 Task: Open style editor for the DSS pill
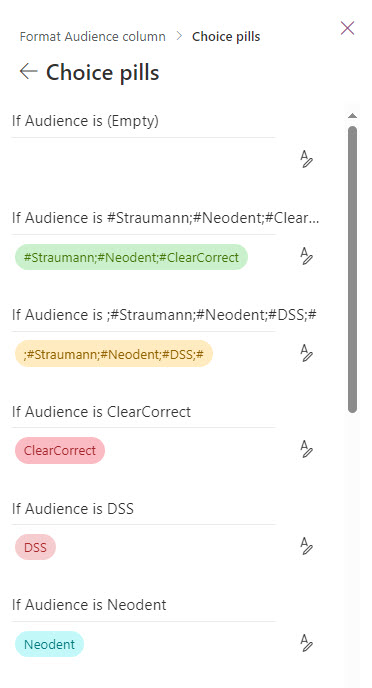(x=306, y=547)
